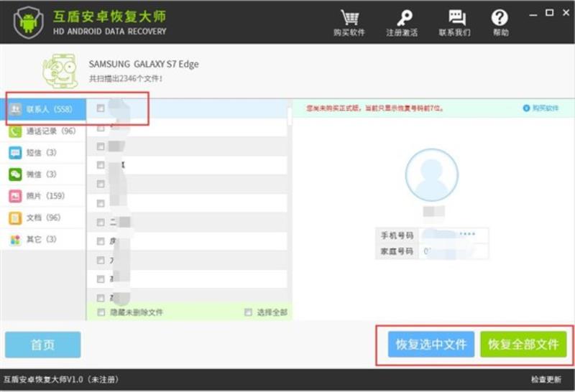The height and width of the screenshot is (392, 575).
Task: Minimize the recovery application window
Action: pos(533,14)
